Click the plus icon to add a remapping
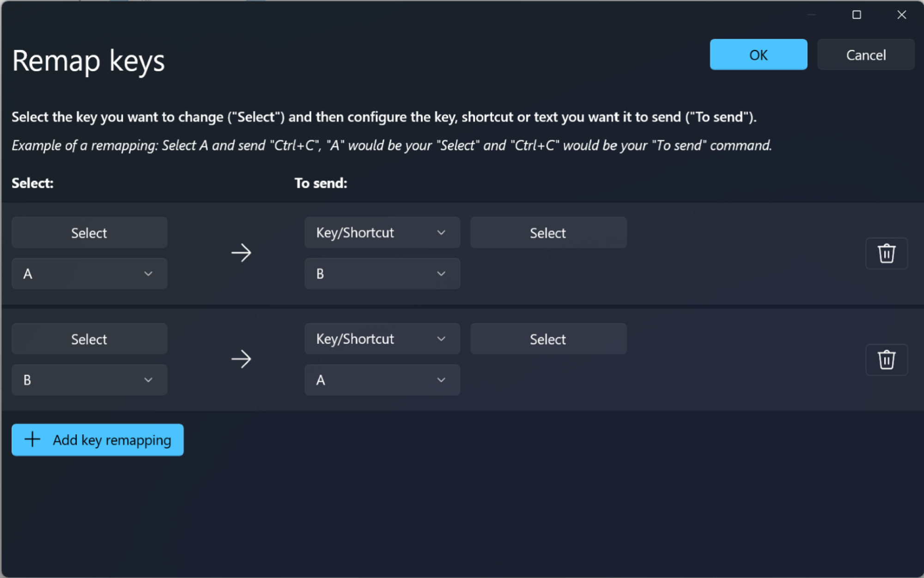Image resolution: width=924 pixels, height=578 pixels. tap(32, 440)
